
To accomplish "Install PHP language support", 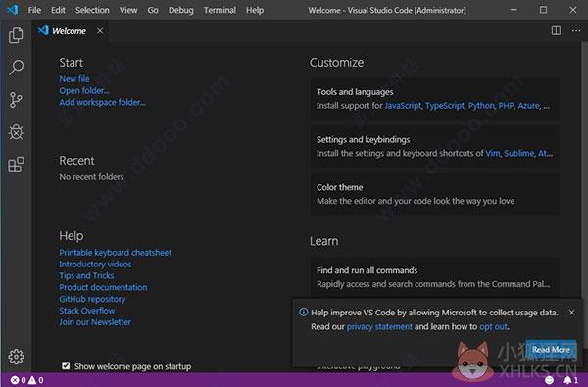I will click(506, 106).
